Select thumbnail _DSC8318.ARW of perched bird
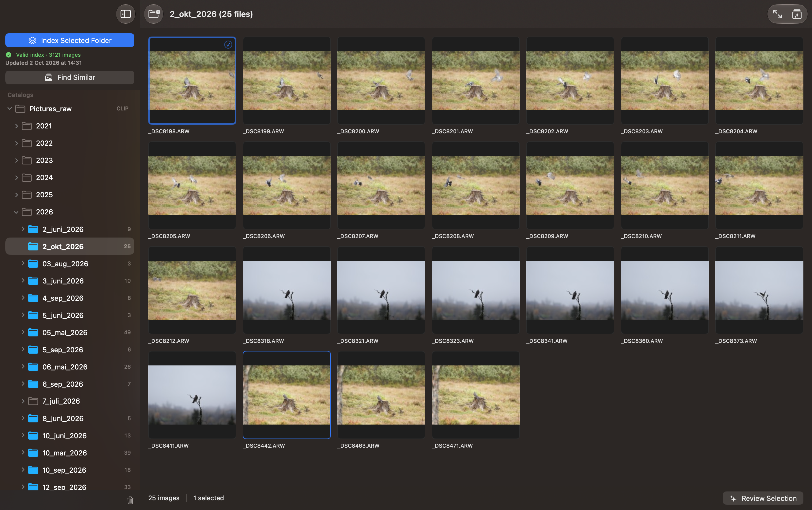 click(287, 290)
